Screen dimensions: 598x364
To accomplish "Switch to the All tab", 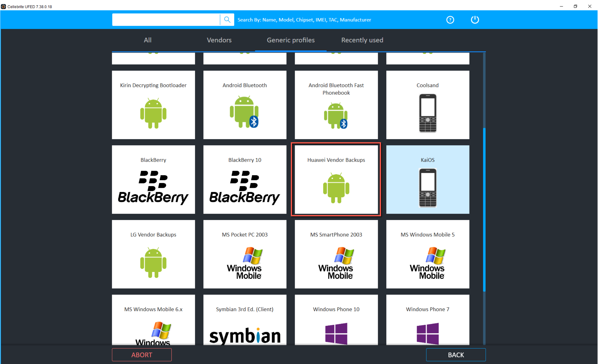I will (x=148, y=40).
